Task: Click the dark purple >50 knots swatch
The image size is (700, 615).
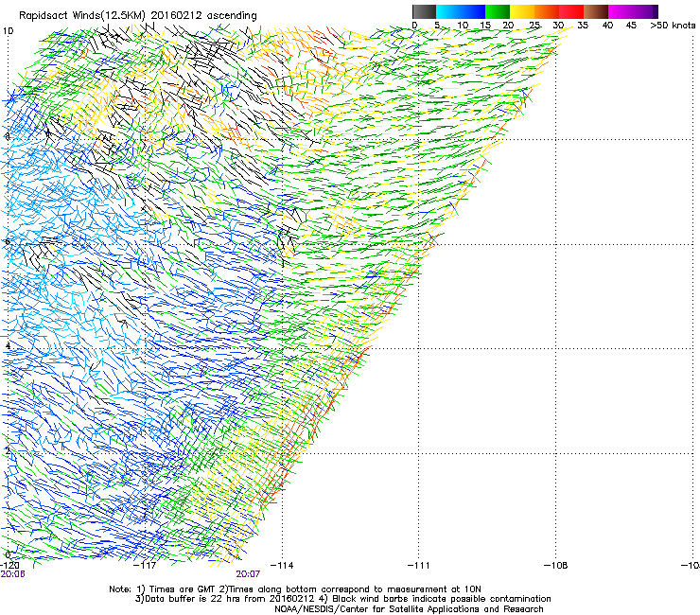Action: (656, 11)
